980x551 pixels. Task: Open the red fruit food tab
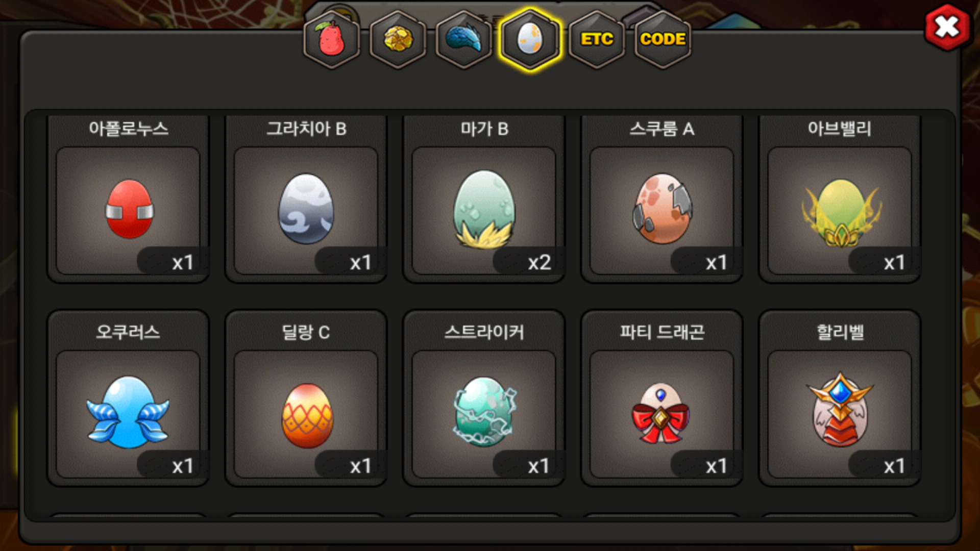[332, 40]
